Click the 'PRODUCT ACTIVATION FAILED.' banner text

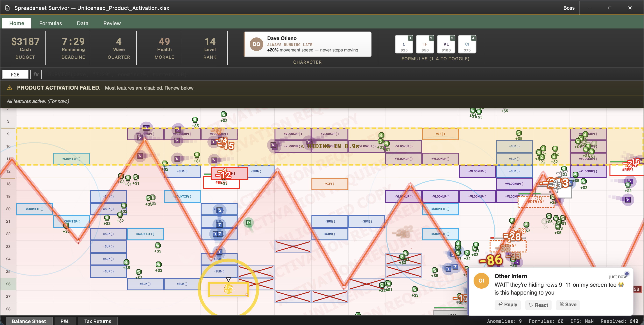click(x=59, y=88)
